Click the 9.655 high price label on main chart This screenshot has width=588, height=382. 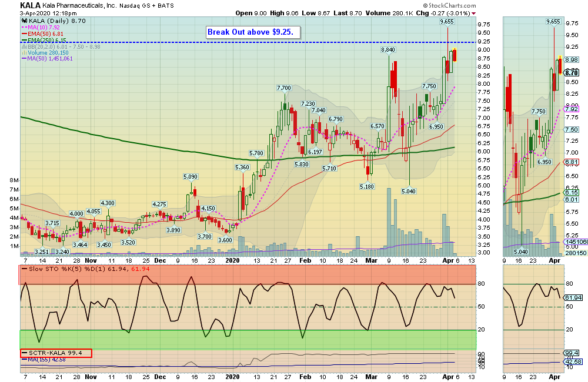447,22
